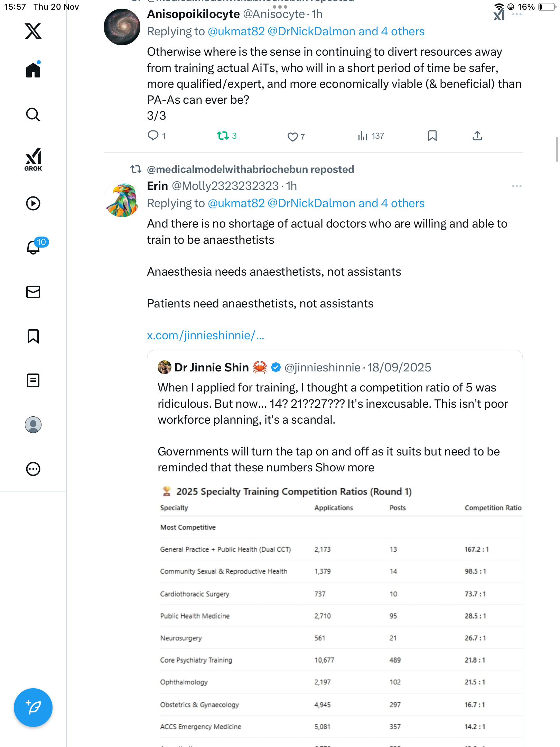
Task: Bookmark the Anisopoikilocyte post
Action: click(432, 136)
